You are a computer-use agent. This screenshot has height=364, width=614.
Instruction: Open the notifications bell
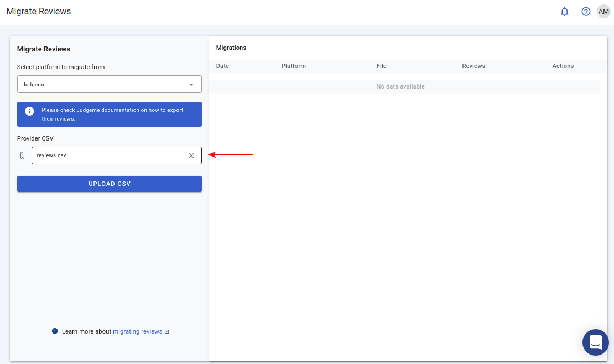564,12
